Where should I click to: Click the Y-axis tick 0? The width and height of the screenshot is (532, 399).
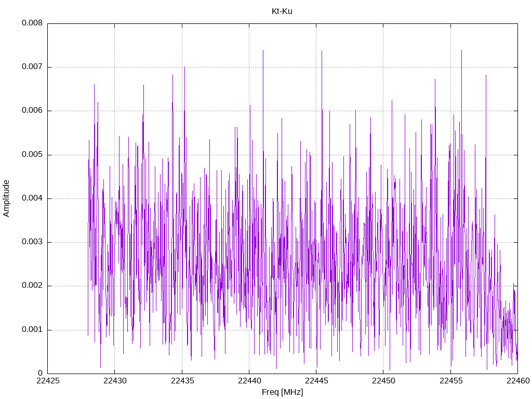[41, 374]
